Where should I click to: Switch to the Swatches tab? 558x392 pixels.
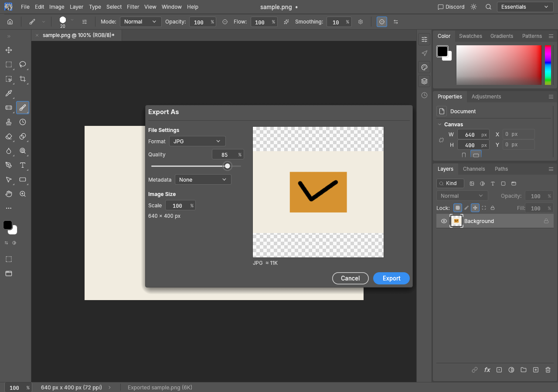470,36
